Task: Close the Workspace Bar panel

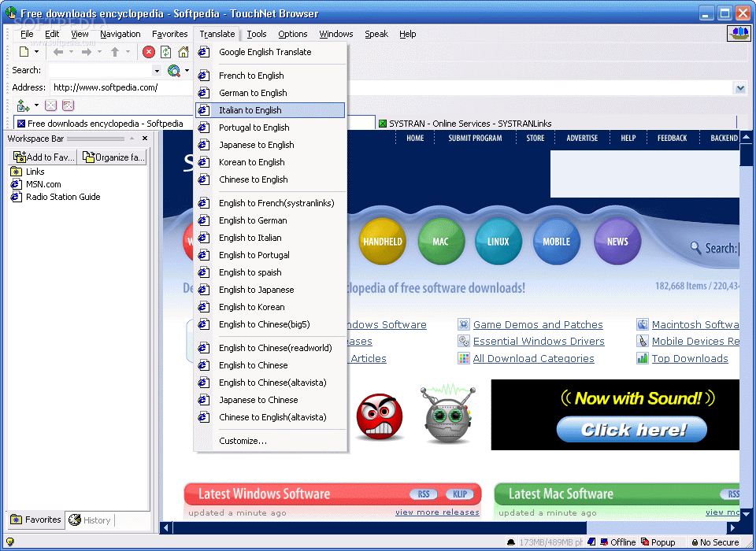Action: tap(145, 139)
